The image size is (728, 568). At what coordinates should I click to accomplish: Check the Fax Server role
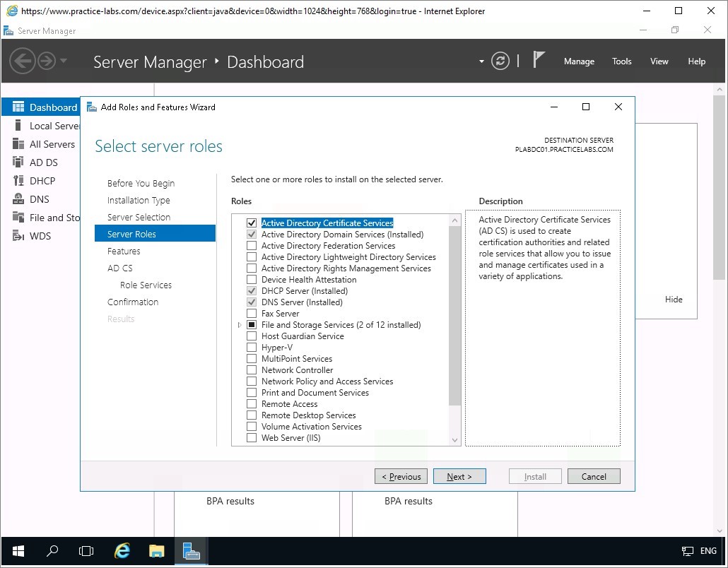[x=252, y=313]
